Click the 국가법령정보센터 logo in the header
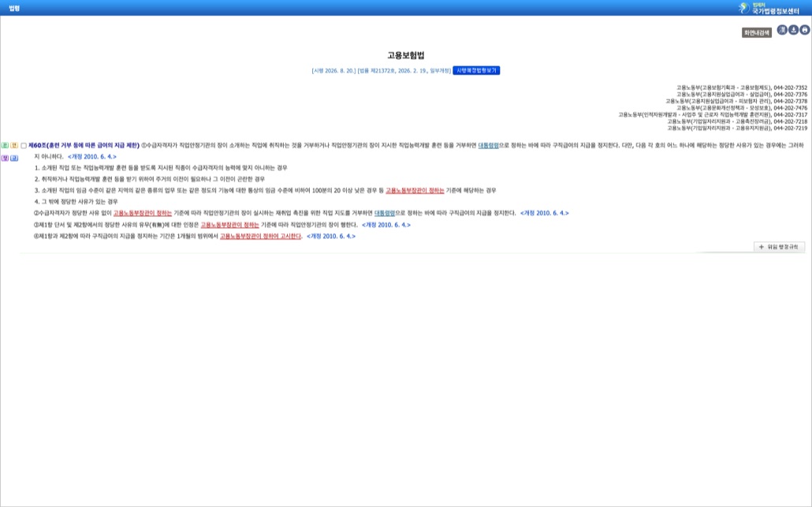Screen dimensions: 812x507 769,8
